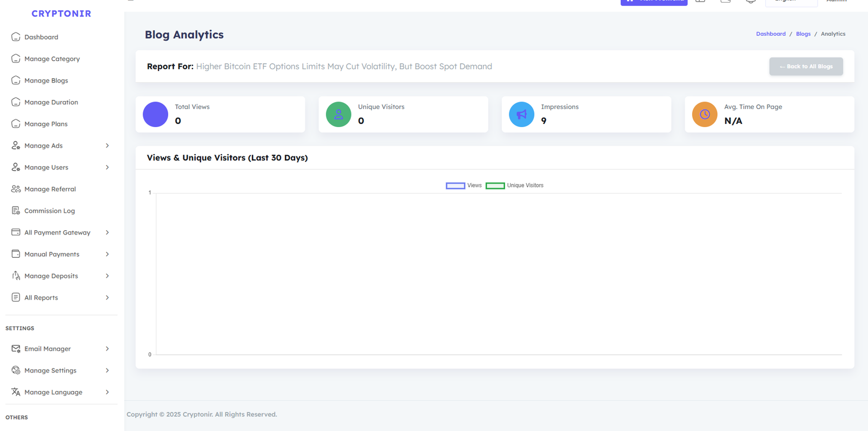Screen dimensions: 868x431
Task: Click the Commission Log document icon
Action: pyautogui.click(x=16, y=211)
